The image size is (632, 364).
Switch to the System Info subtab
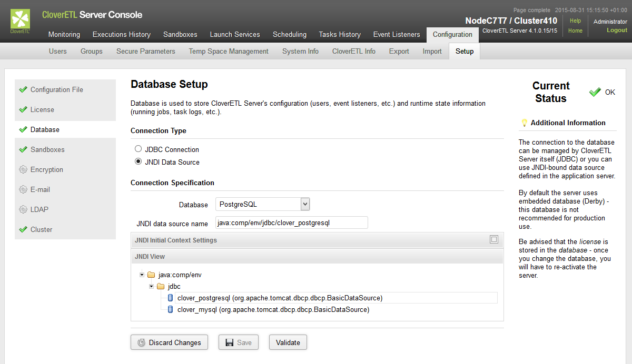tap(300, 51)
